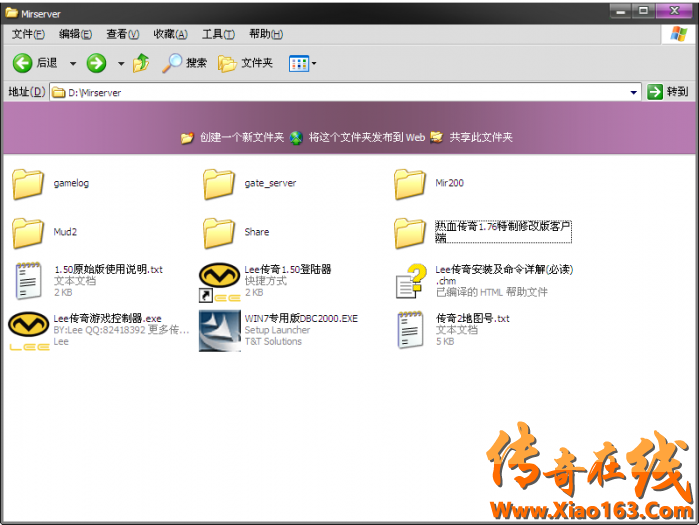Image resolution: width=699 pixels, height=525 pixels.
Task: Click the Mir200 folder name
Action: tap(449, 183)
